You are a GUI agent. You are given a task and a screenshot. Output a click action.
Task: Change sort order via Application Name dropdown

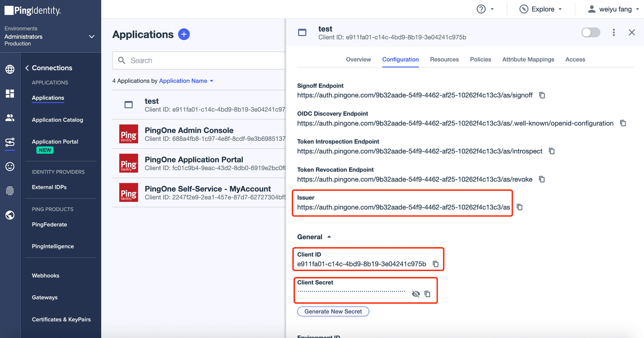pyautogui.click(x=186, y=81)
